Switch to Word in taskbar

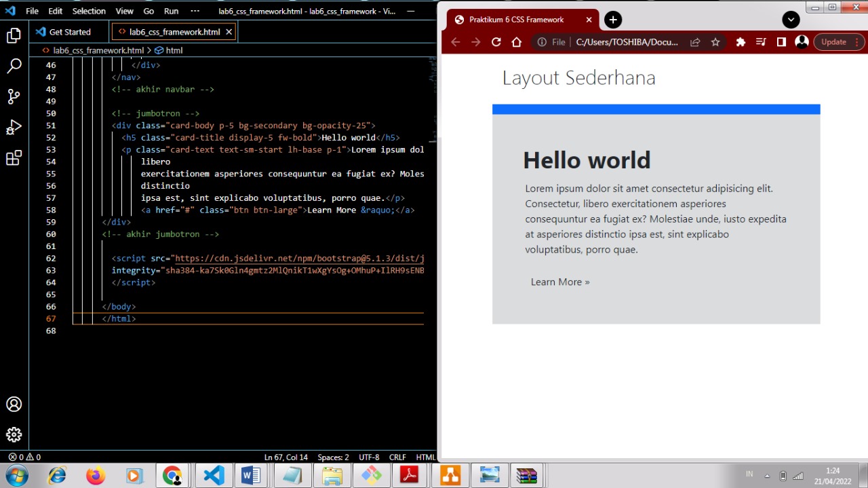(x=251, y=476)
